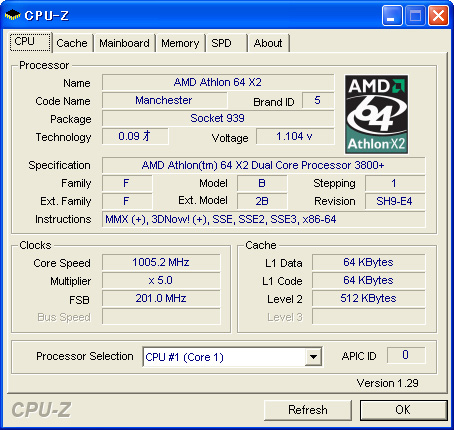
Task: Go to the SPD tab
Action: tap(226, 43)
